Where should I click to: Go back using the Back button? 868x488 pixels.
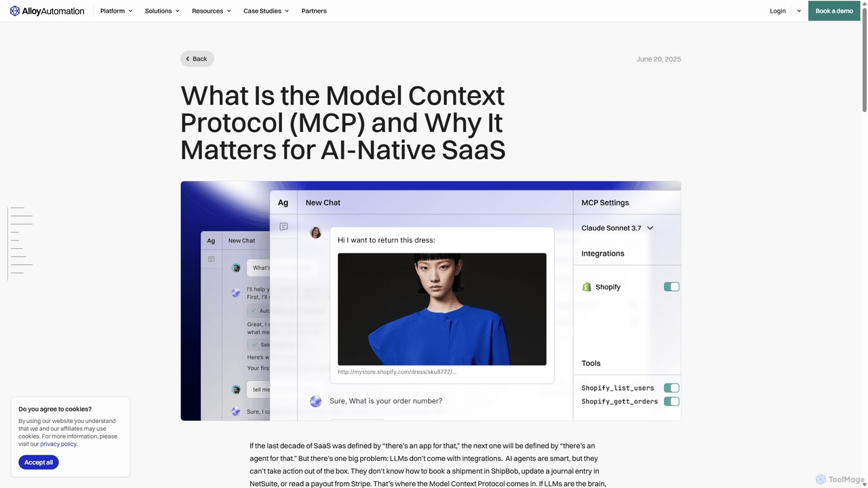197,59
